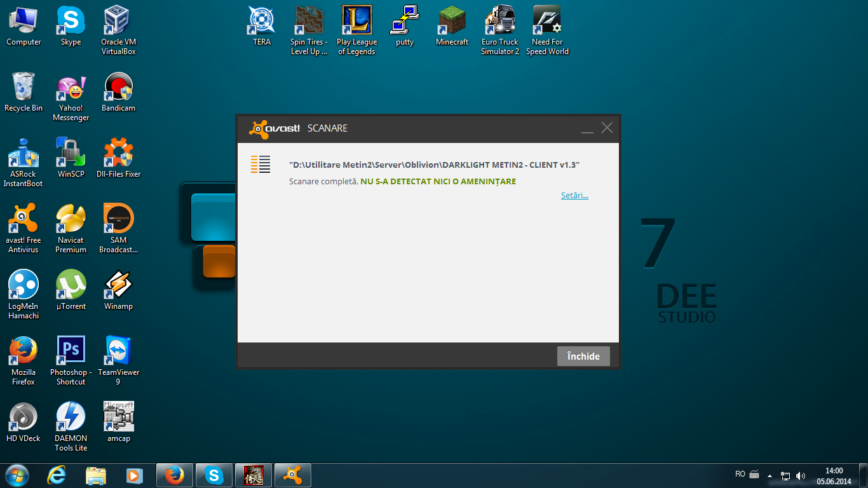Click the RO language indicator in tray
This screenshot has height=488, width=868.
(x=740, y=474)
